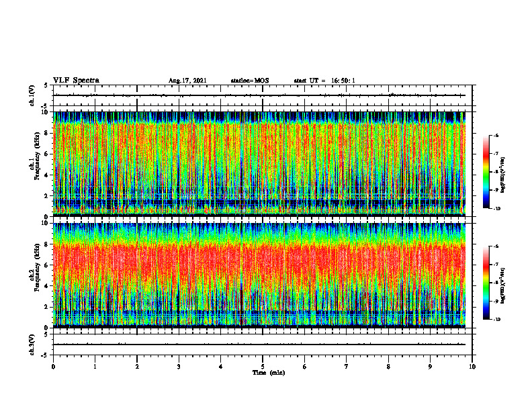Click time axis tick label "5"

pos(263,367)
